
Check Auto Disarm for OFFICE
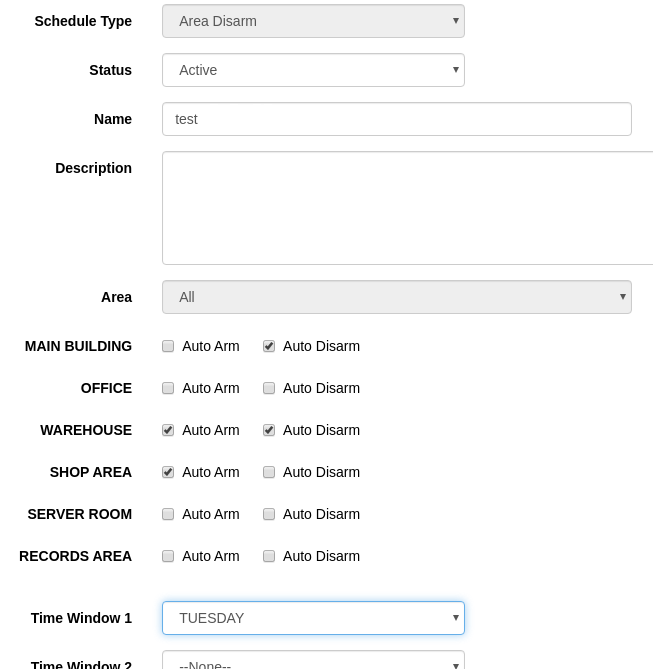(x=269, y=388)
